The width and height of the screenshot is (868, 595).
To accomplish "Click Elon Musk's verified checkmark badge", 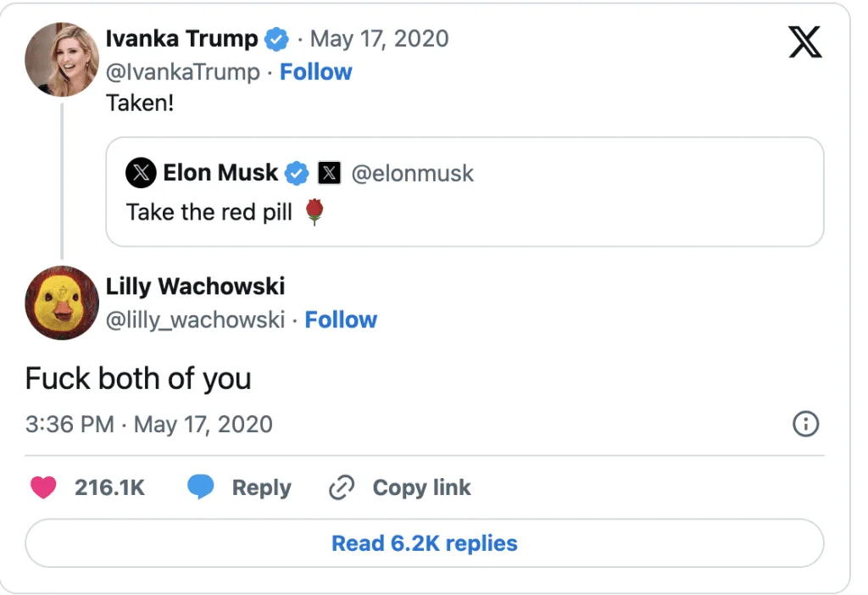I will pyautogui.click(x=296, y=173).
